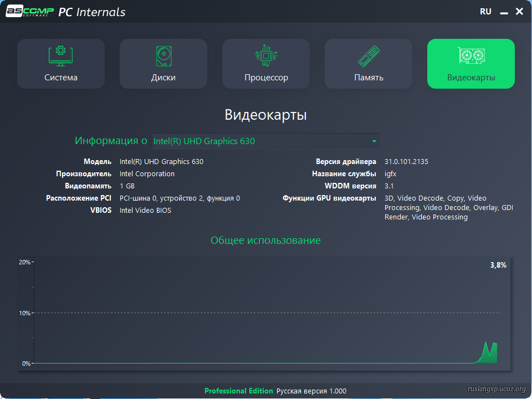Click the RAM stick icon for Память
Image resolution: width=532 pixels, height=399 pixels.
[369, 56]
